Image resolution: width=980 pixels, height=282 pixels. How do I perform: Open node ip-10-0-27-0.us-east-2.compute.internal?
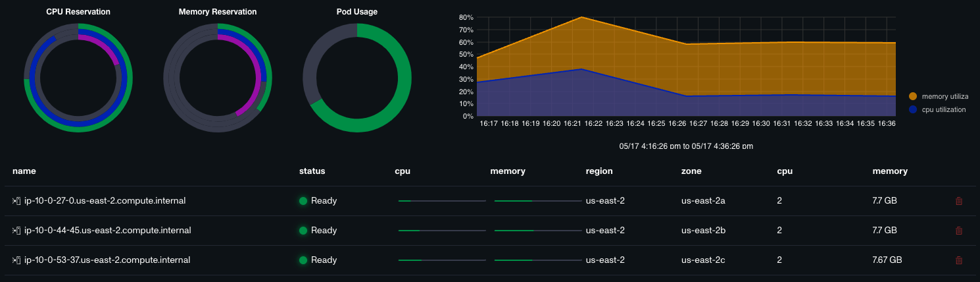point(105,200)
